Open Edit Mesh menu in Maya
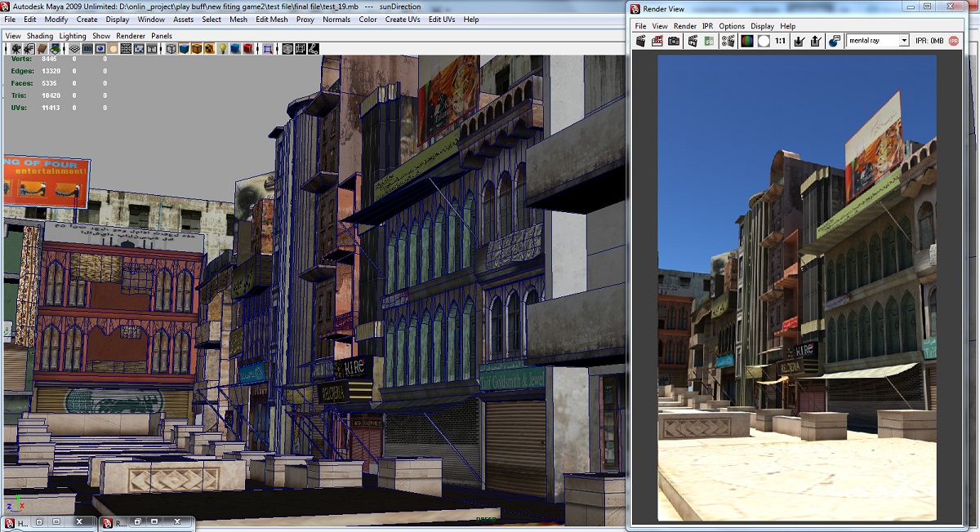 click(x=271, y=20)
